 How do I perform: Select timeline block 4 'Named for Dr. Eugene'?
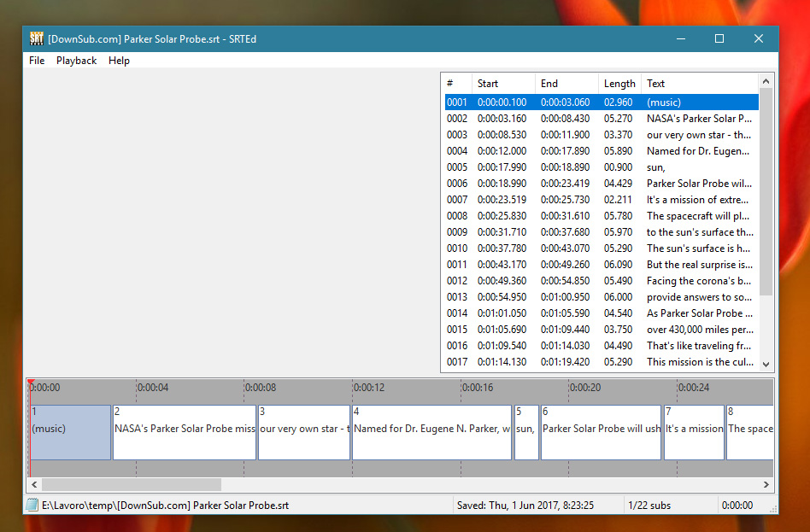[431, 432]
